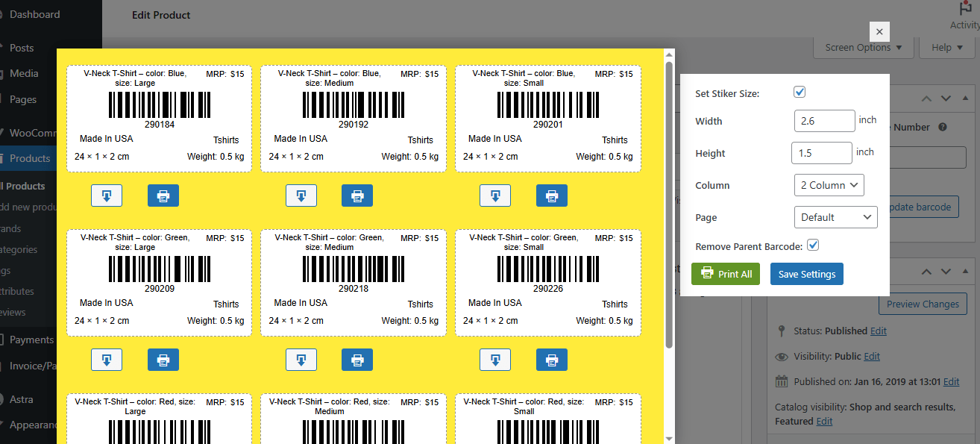980x444 pixels.
Task: Open the Media library from the sidebar
Action: [x=23, y=73]
